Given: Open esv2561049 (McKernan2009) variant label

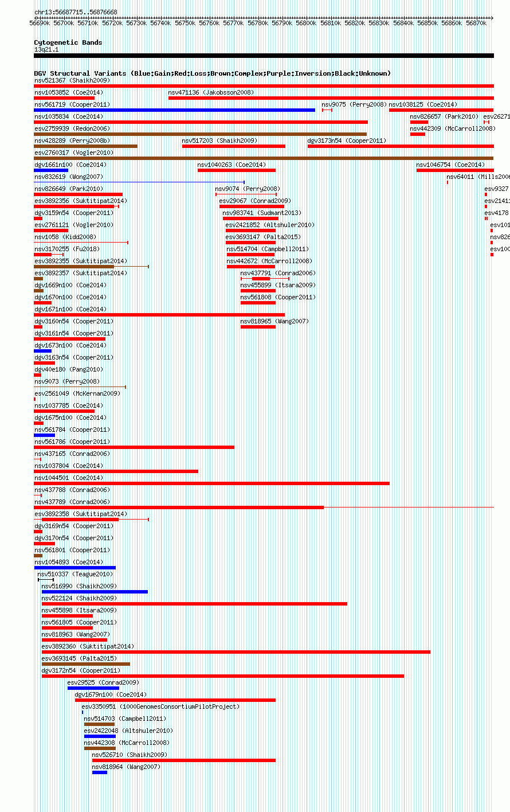Looking at the screenshot, I should pyautogui.click(x=77, y=393).
